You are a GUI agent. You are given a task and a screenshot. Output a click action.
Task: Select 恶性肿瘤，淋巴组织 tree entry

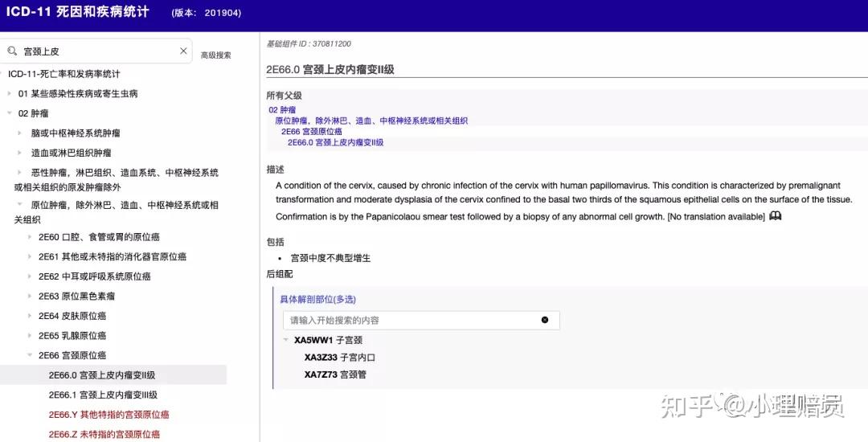tap(117, 180)
